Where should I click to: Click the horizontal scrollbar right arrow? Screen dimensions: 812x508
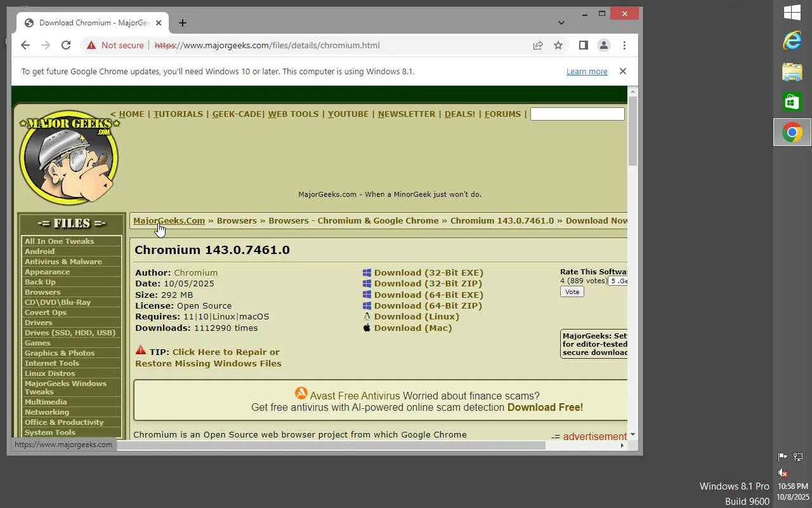(622, 445)
